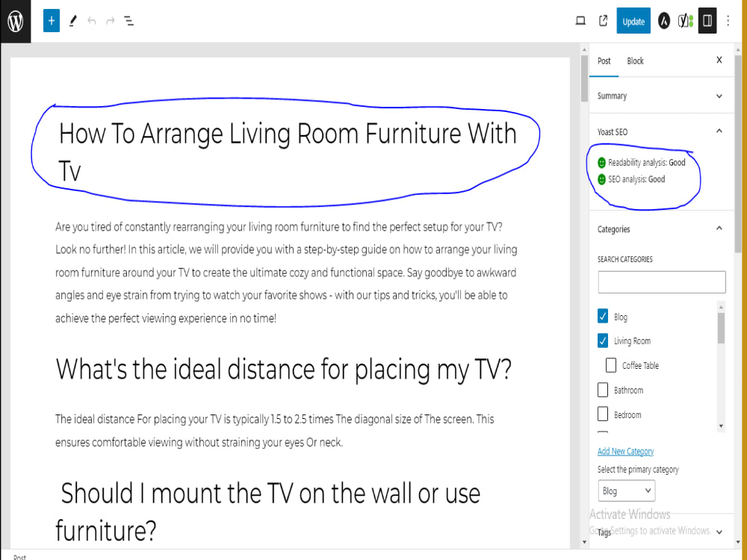Click heading What's the ideal distance for placing my TV

coord(284,369)
